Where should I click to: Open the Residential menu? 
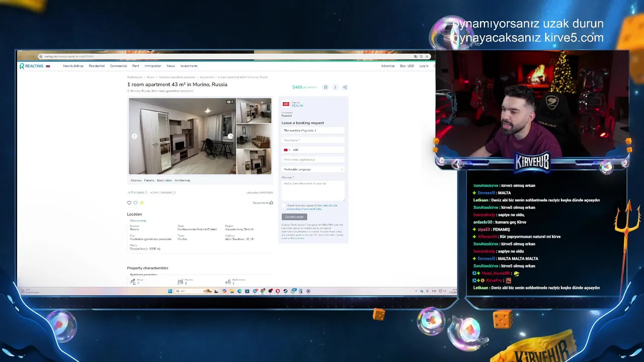tap(97, 66)
